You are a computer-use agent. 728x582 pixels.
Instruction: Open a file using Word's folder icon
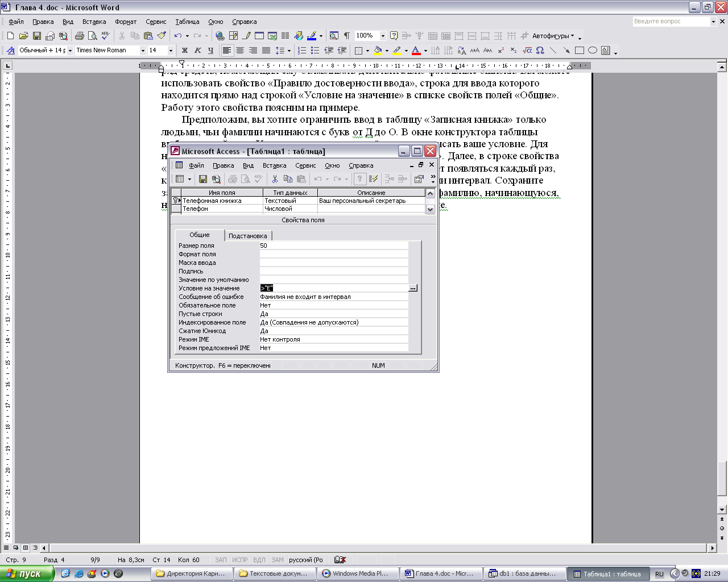click(24, 36)
